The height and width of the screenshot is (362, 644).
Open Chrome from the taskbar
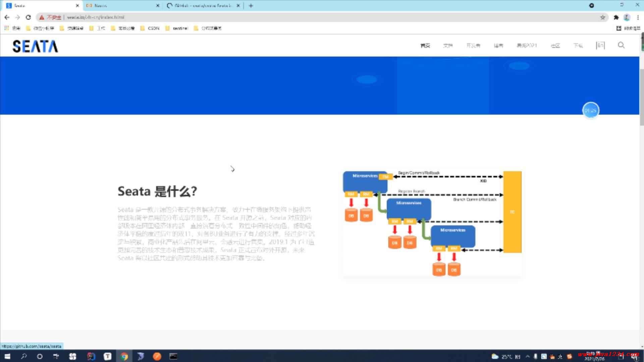124,356
